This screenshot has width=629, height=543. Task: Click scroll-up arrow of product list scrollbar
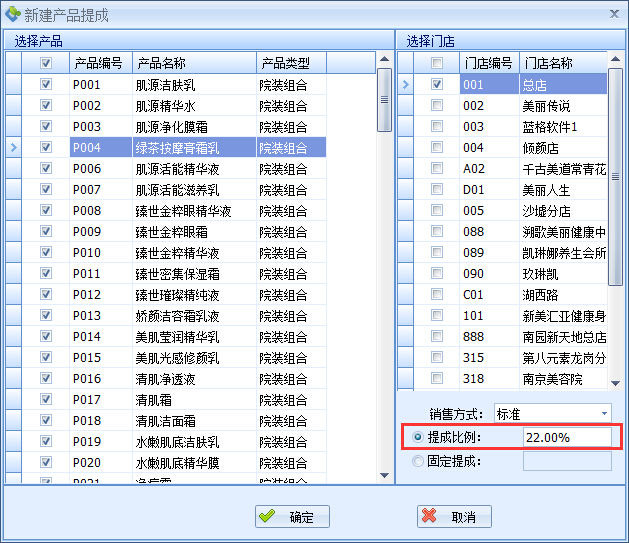point(384,60)
